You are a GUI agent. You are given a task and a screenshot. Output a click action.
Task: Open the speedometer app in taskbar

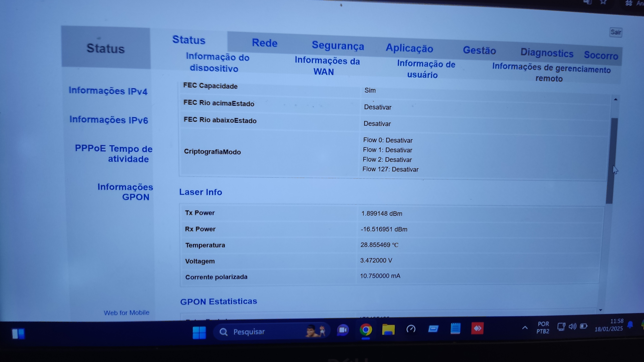411,329
